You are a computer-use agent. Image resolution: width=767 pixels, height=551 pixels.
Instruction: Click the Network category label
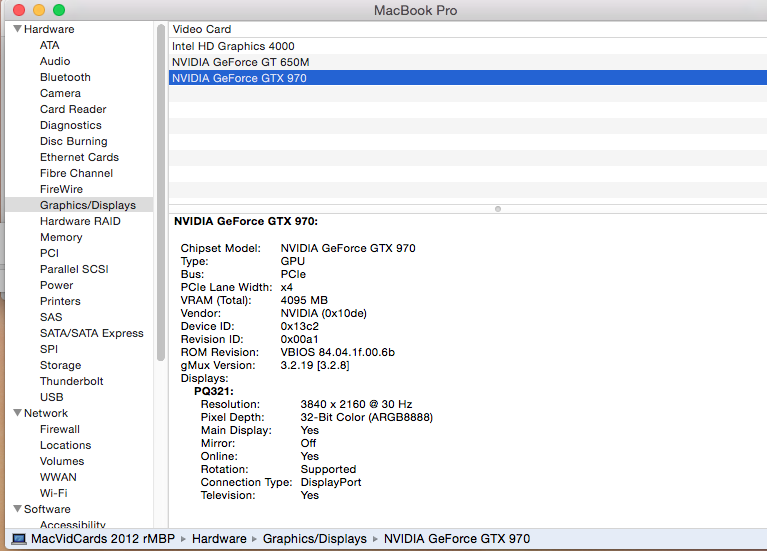(46, 413)
